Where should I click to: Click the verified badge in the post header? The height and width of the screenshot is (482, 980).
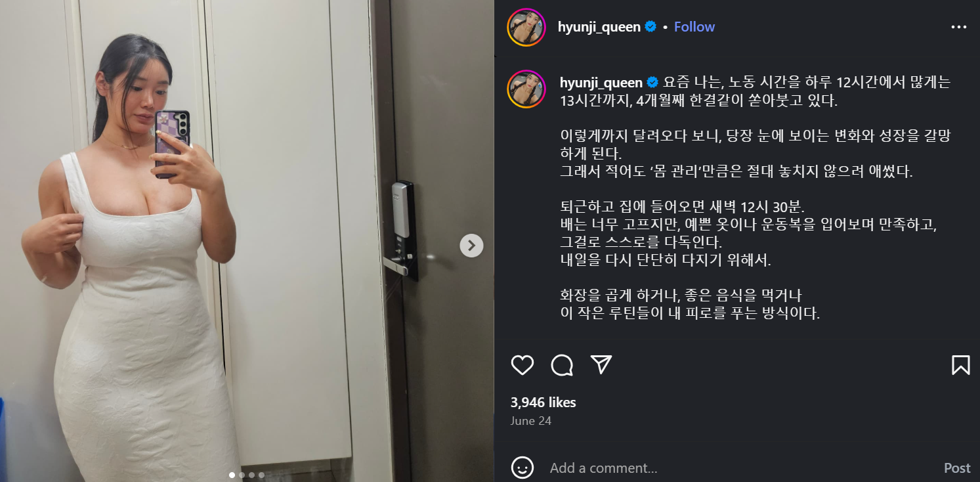[x=650, y=27]
